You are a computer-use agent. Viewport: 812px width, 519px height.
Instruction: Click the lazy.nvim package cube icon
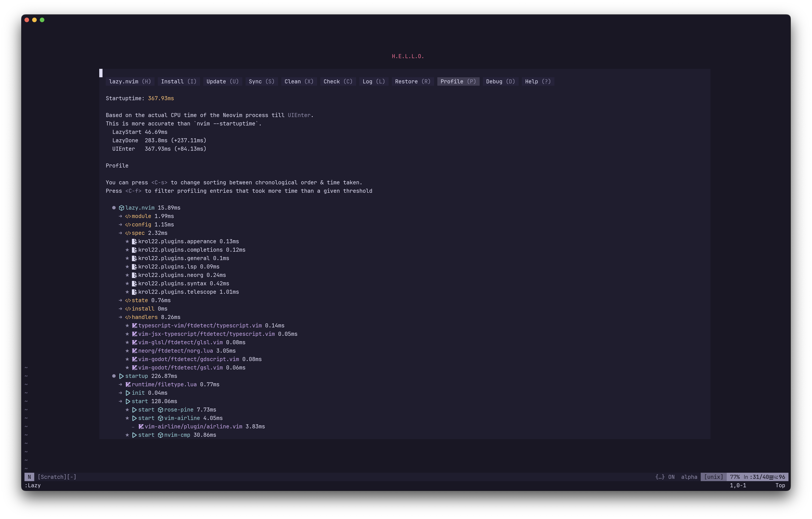[121, 208]
